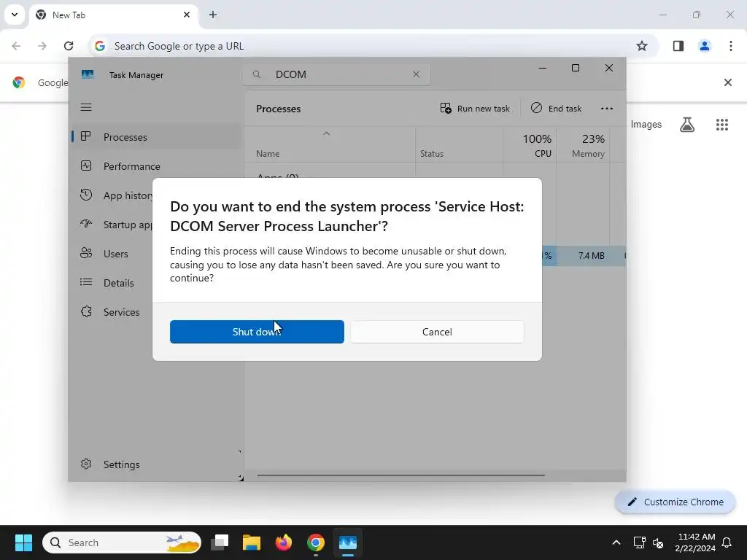The width and height of the screenshot is (747, 560).
Task: Open File Explorer from taskbar
Action: point(252,542)
